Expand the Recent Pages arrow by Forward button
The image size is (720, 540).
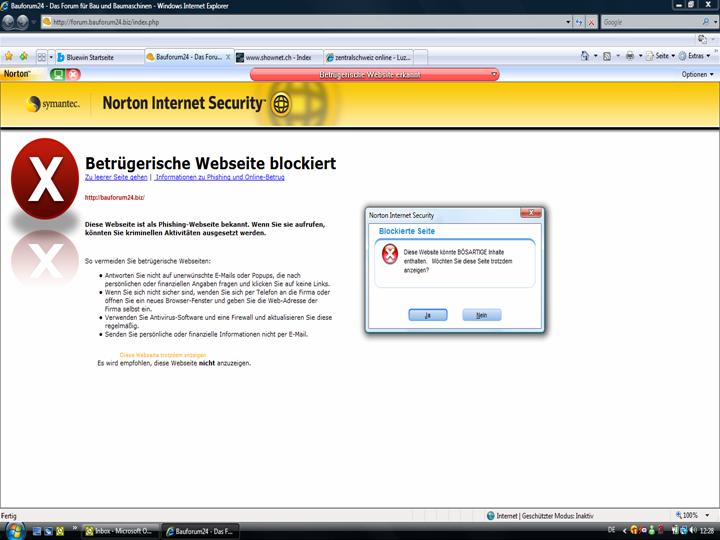pyautogui.click(x=34, y=22)
